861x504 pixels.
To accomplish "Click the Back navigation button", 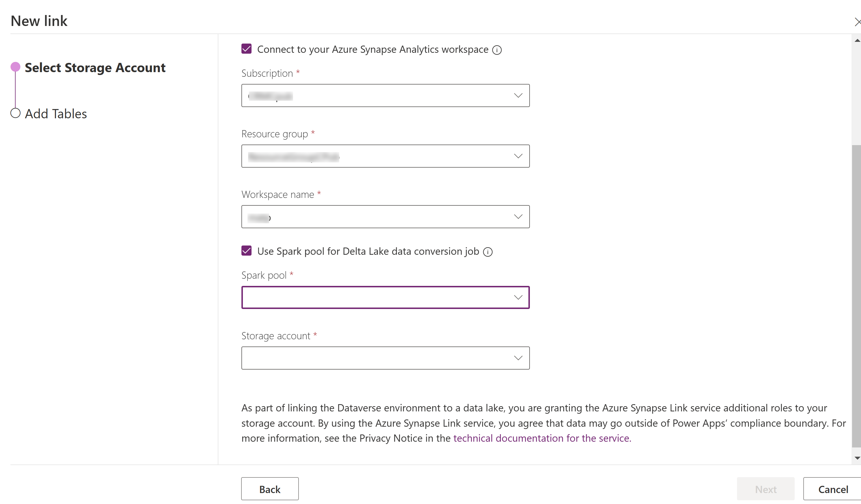I will point(269,488).
